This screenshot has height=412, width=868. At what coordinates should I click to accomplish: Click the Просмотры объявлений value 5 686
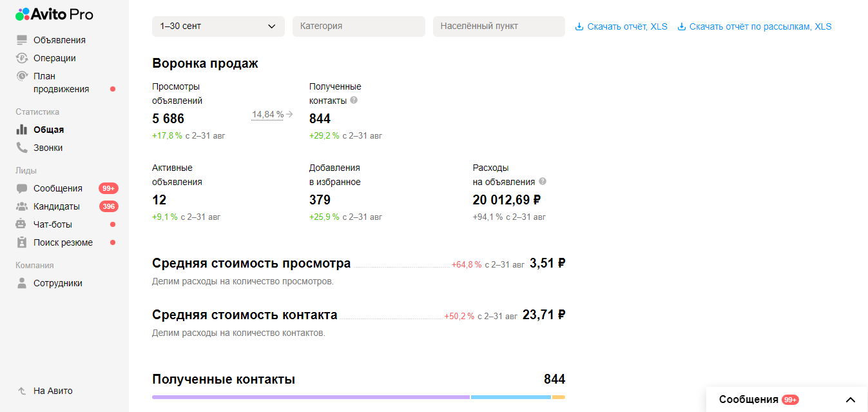pos(168,119)
